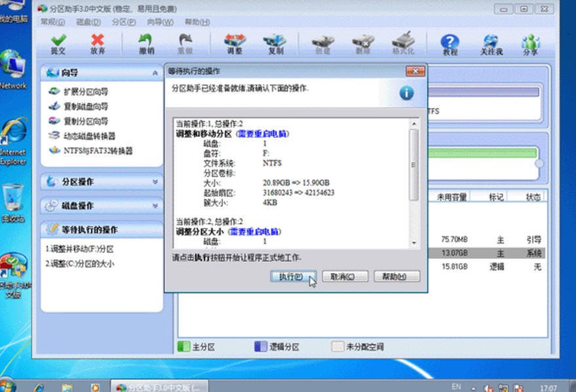Click the scrollbar thumb in operations list

414,165
